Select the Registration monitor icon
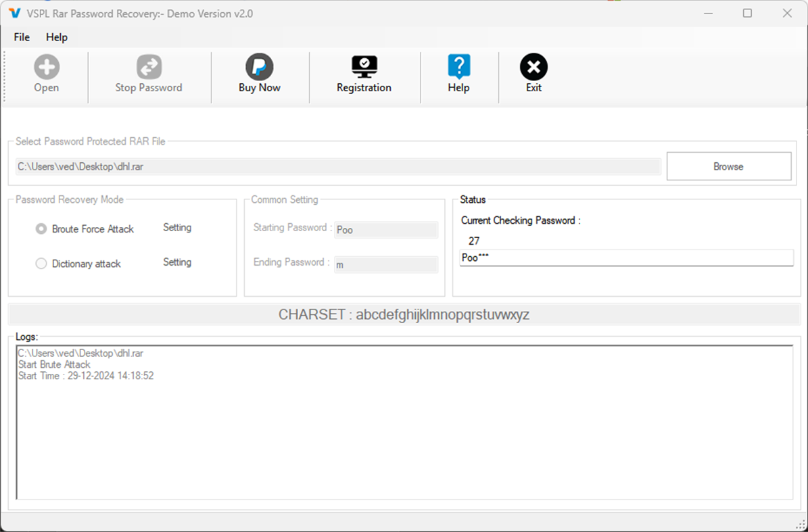 pyautogui.click(x=364, y=67)
